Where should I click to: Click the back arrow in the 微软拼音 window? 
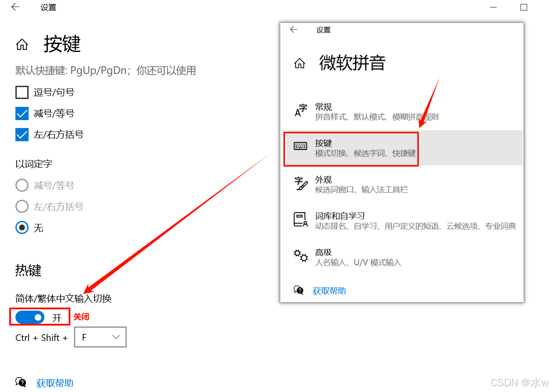[x=294, y=29]
